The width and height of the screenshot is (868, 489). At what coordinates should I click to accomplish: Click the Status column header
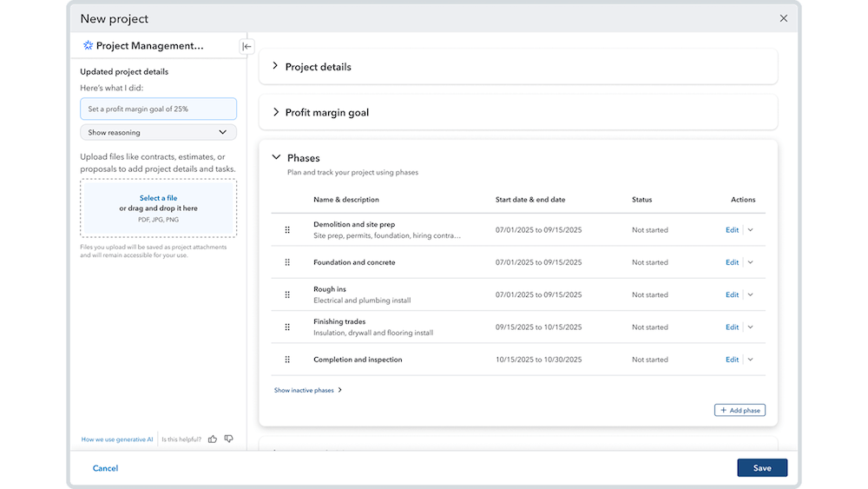641,200
